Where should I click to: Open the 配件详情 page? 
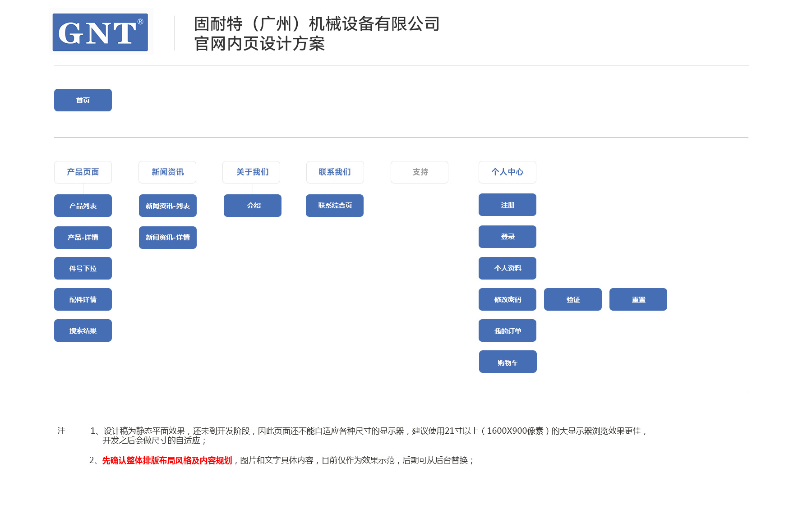(x=83, y=299)
